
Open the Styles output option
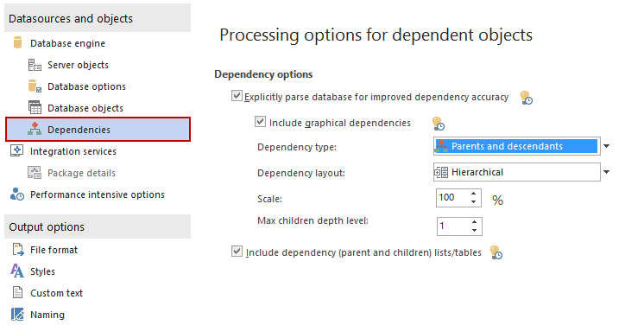tap(42, 271)
